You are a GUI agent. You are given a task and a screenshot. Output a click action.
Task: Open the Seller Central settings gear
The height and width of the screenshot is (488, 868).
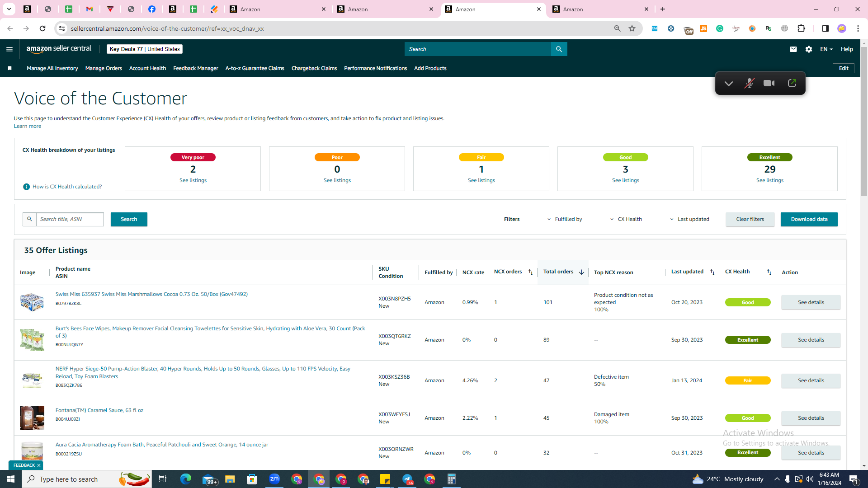pyautogui.click(x=809, y=49)
